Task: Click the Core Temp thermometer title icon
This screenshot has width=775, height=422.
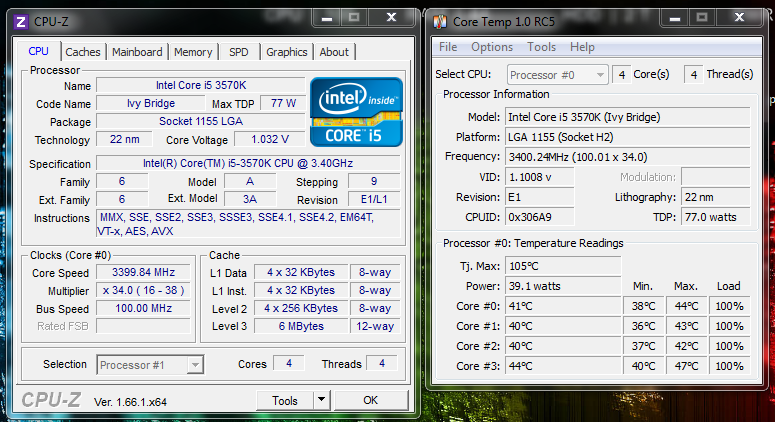Action: 440,22
